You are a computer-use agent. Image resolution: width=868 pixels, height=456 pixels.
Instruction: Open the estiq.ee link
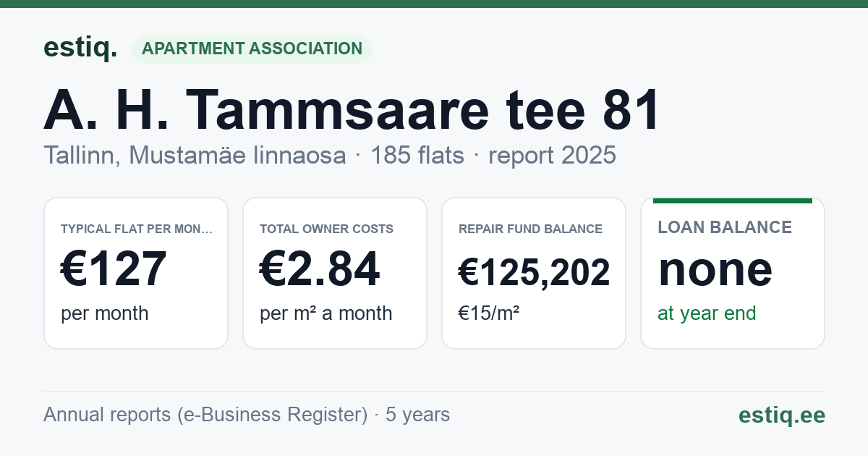pos(782,415)
